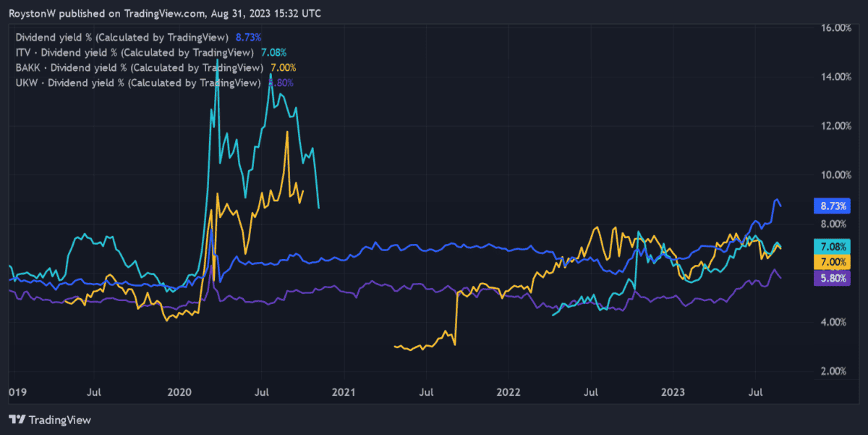868x435 pixels.
Task: Select the UKW dividend yield legend entry
Action: pyautogui.click(x=137, y=83)
